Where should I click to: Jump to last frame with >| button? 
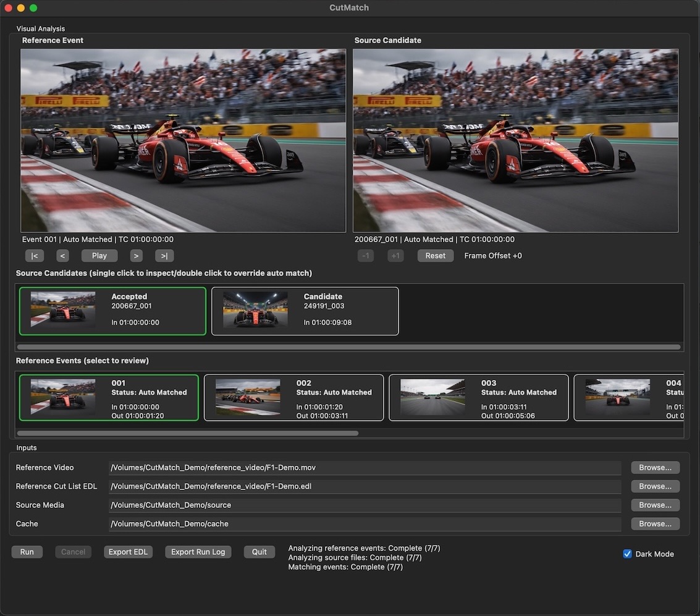[164, 256]
